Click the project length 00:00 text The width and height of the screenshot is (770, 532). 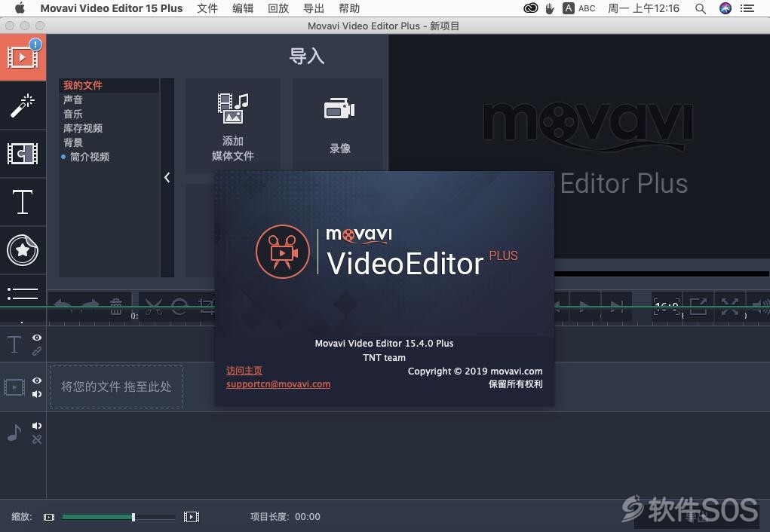(308, 517)
